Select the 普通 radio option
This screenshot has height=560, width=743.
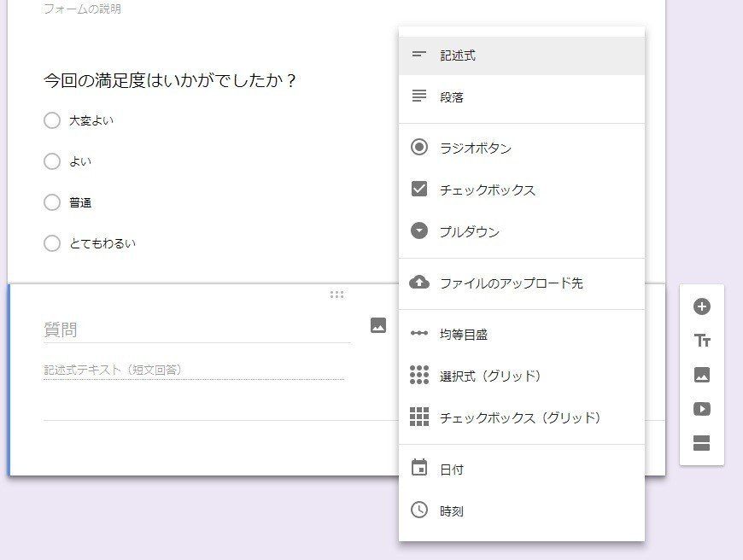coord(52,202)
